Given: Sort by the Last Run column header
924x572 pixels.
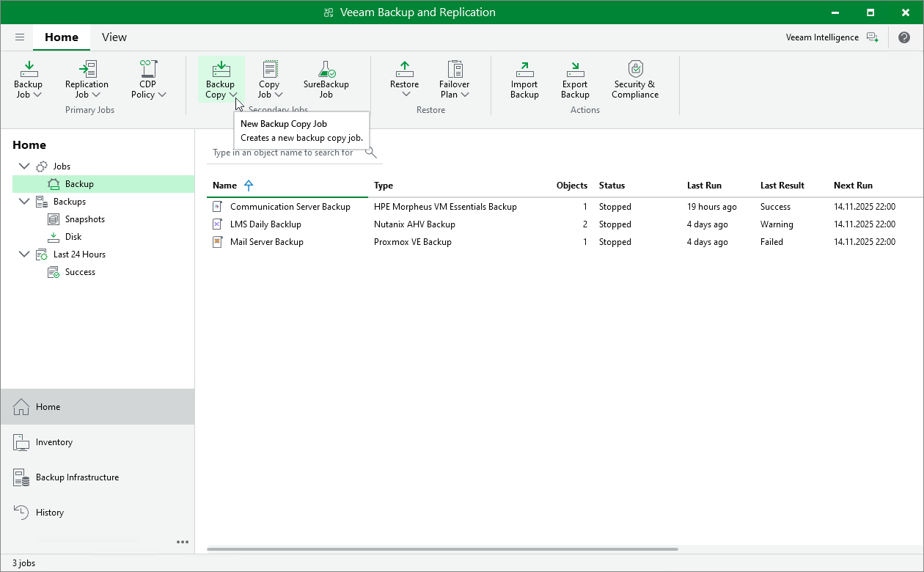Looking at the screenshot, I should (x=704, y=186).
